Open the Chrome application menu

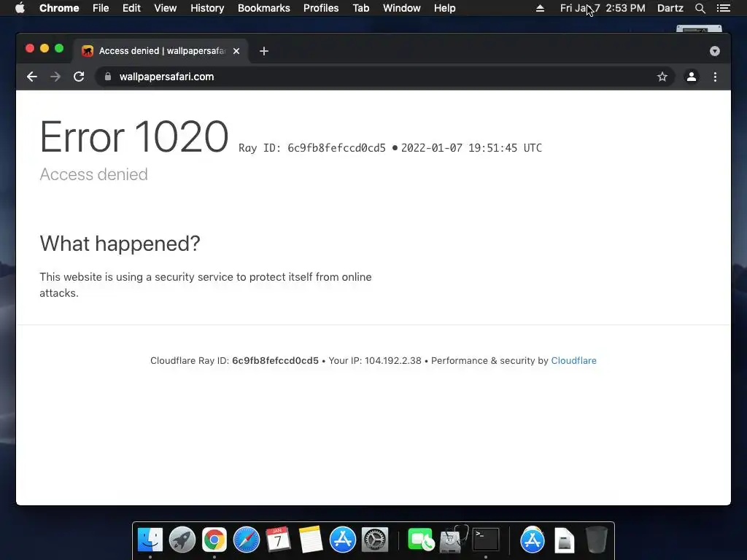tap(59, 8)
